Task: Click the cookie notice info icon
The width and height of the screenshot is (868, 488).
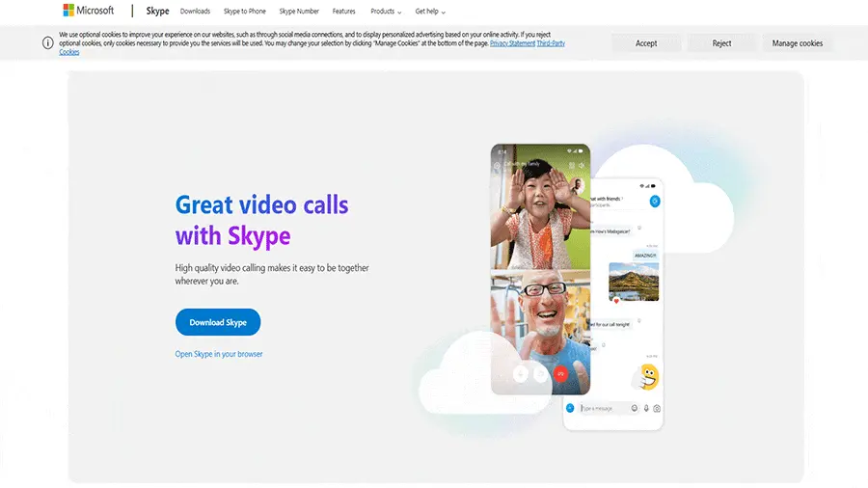Action: click(47, 43)
